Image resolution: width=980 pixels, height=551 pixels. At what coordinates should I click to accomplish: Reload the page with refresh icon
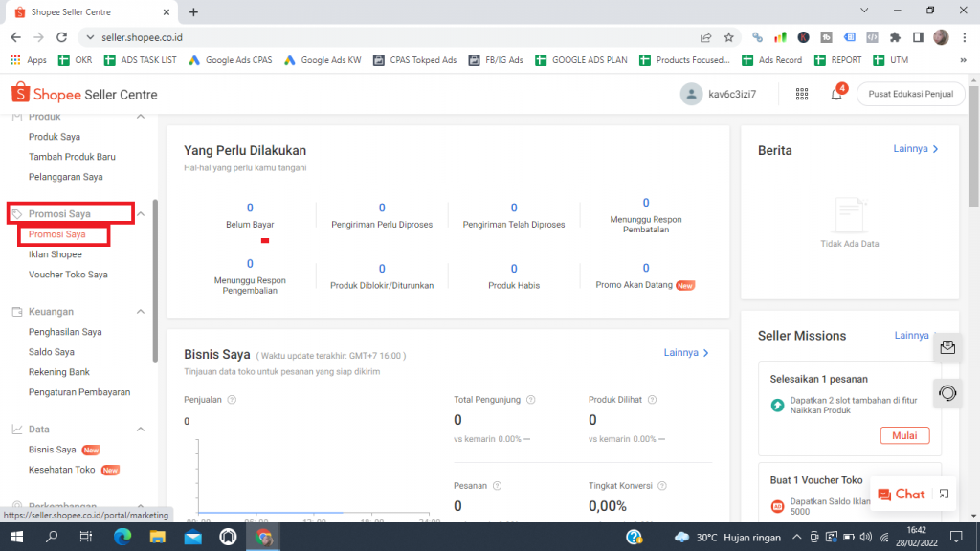click(x=61, y=37)
